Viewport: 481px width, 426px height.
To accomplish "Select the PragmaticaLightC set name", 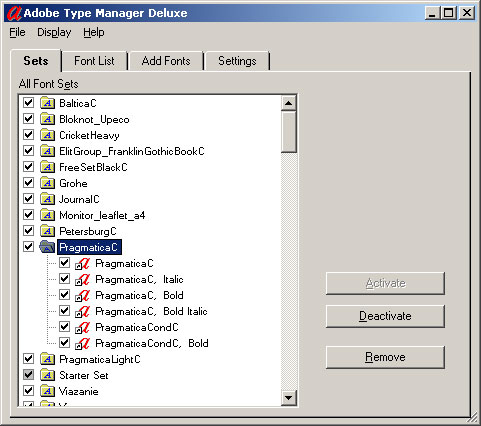I will (x=100, y=359).
